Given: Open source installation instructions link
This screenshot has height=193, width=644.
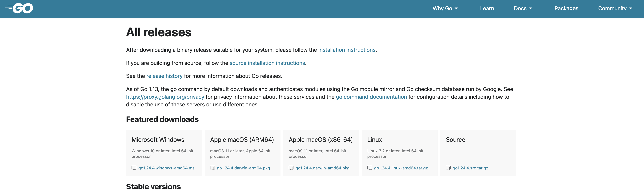Looking at the screenshot, I should (267, 63).
